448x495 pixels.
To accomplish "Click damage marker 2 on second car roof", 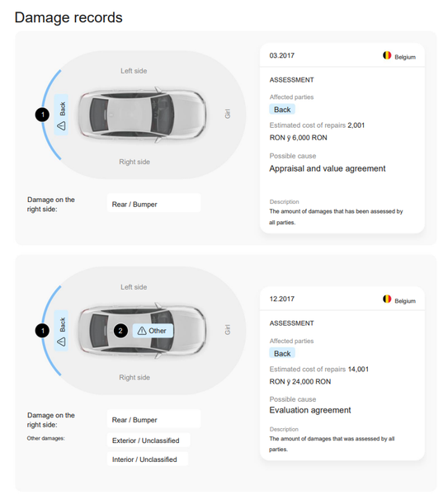I will tap(120, 331).
